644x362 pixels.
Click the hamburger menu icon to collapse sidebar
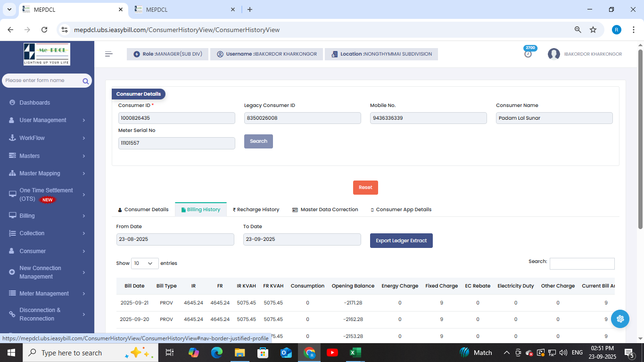point(109,54)
